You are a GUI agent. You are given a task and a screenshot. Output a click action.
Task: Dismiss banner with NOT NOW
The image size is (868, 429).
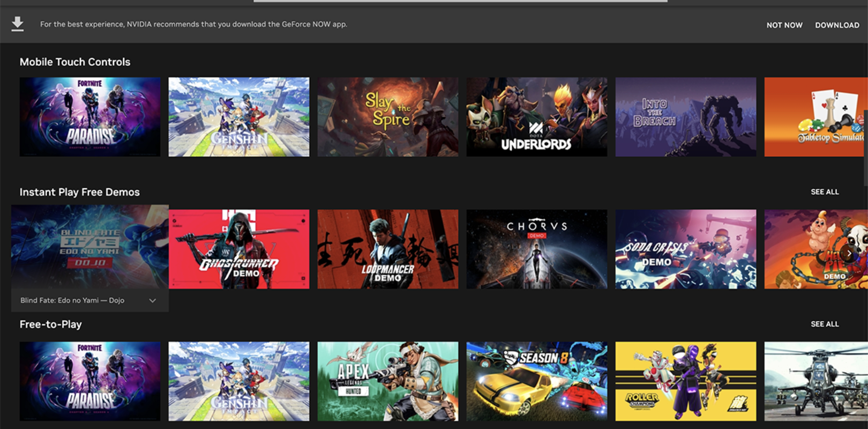pos(784,25)
